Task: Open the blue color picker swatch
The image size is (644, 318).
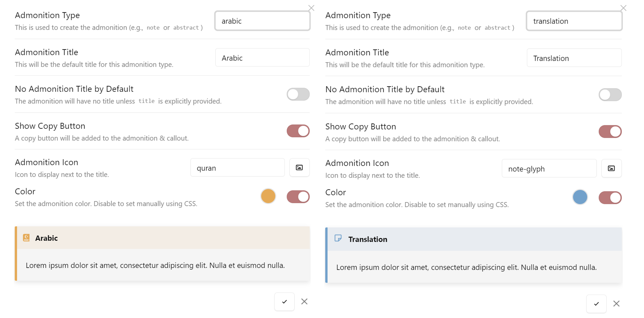Action: pos(580,197)
